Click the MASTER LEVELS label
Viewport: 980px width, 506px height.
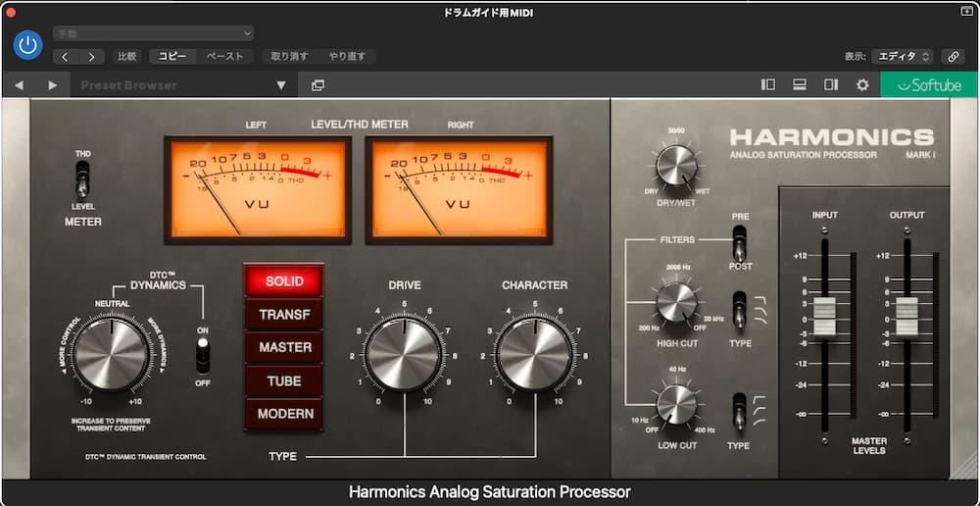[x=869, y=446]
